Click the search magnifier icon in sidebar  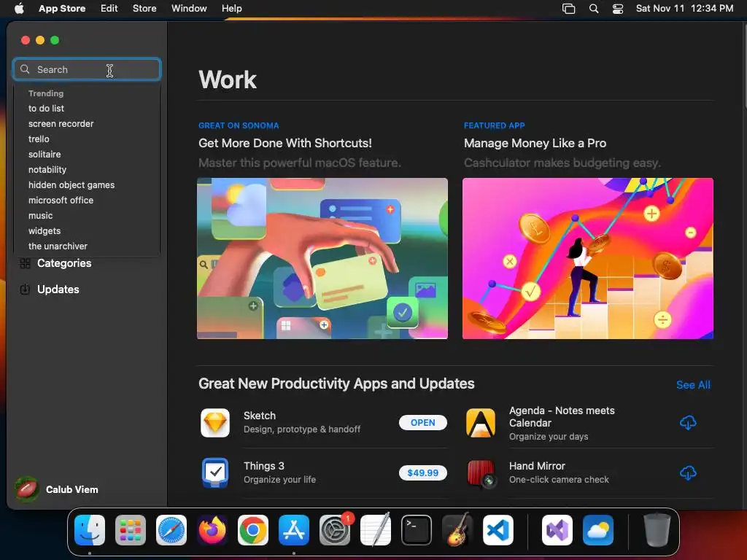click(x=25, y=69)
